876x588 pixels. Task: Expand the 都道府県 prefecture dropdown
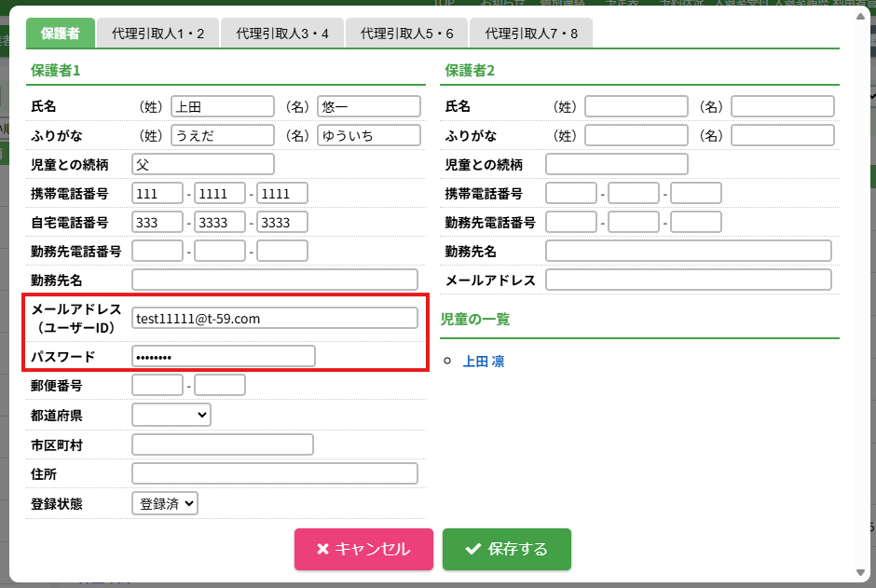[171, 415]
